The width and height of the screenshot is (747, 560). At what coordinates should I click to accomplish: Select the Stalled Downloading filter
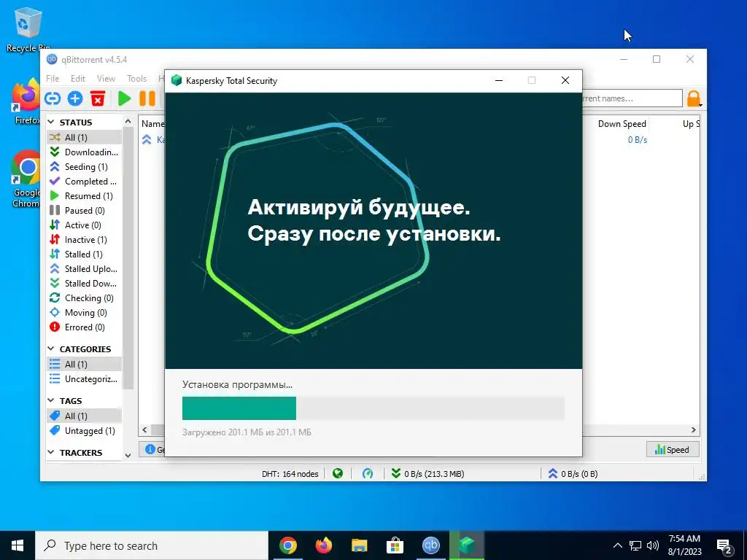tap(84, 284)
